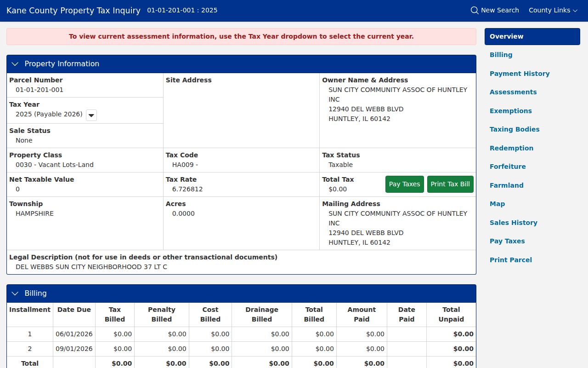Click the township value HAMPSHIRE

click(x=34, y=213)
